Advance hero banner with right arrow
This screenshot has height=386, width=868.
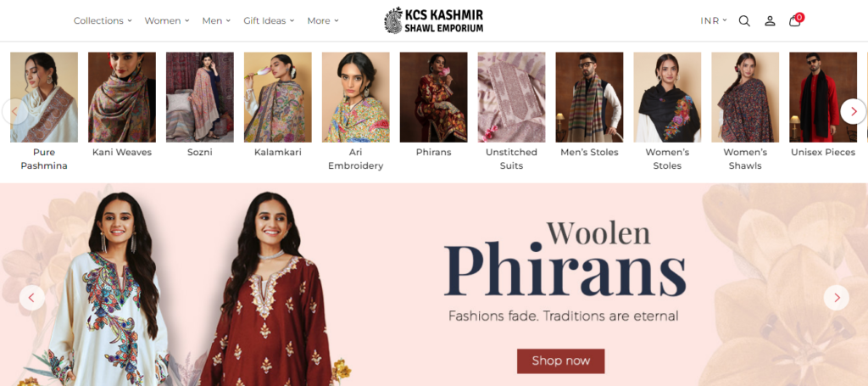point(836,298)
